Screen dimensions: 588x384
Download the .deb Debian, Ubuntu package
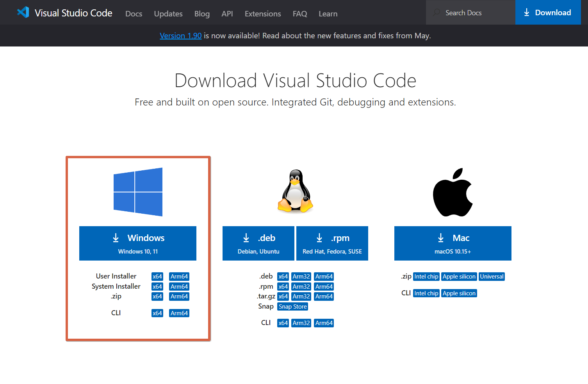[258, 243]
